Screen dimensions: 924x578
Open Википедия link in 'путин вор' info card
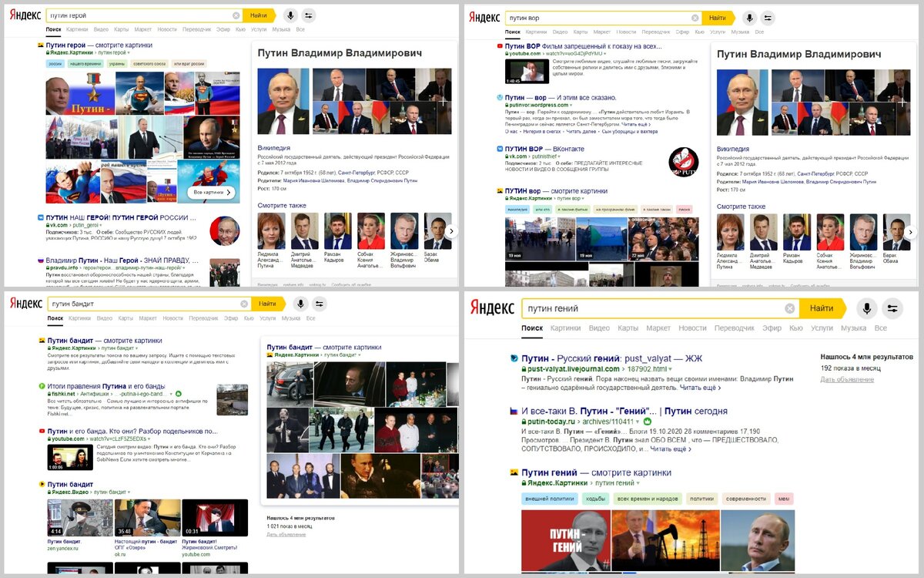[x=735, y=150]
